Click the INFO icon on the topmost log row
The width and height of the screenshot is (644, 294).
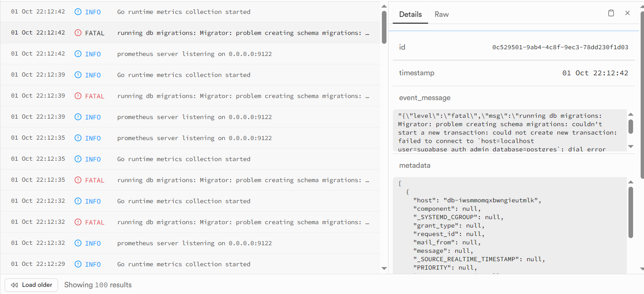pos(78,12)
